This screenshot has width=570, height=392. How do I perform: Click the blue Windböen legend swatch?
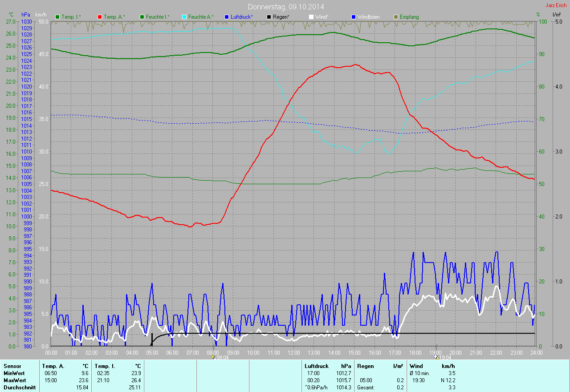tap(353, 17)
